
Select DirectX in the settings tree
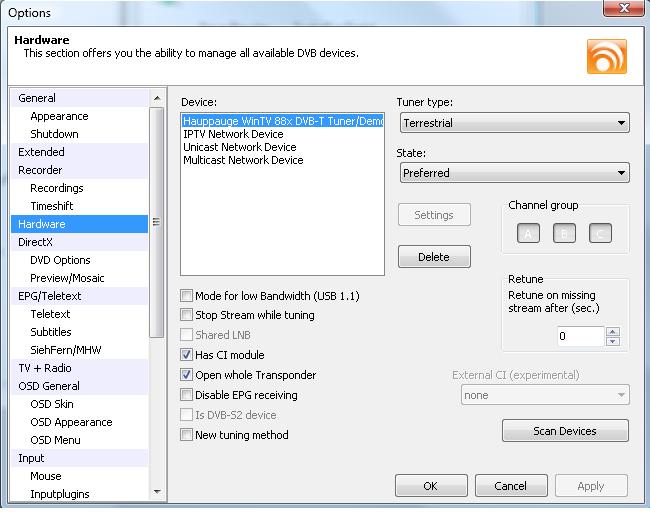(x=36, y=242)
